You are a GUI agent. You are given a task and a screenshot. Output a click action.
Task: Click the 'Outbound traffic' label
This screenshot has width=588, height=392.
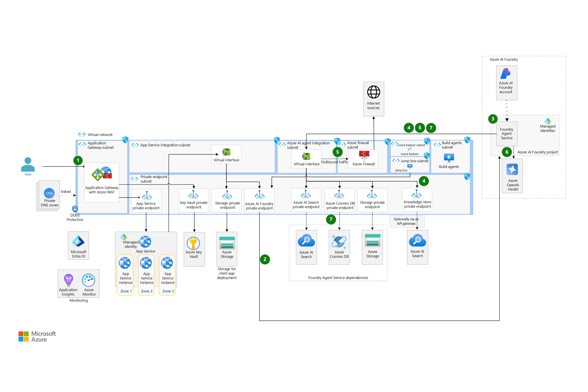pyautogui.click(x=334, y=162)
